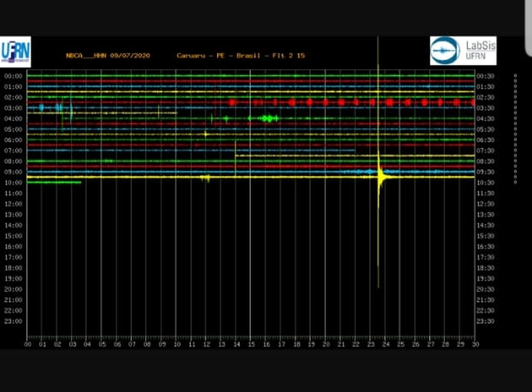This screenshot has width=532, height=392.
Task: Click the LabSis UFRN logo
Action: [x=463, y=51]
